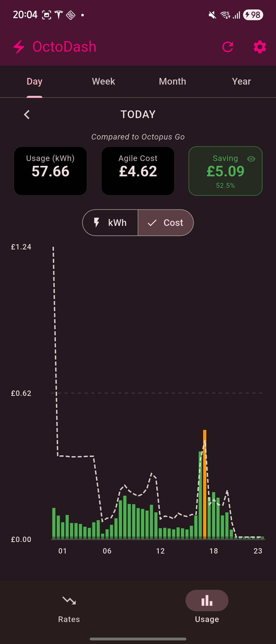Tap the battery indicator showing 98

tap(253, 15)
